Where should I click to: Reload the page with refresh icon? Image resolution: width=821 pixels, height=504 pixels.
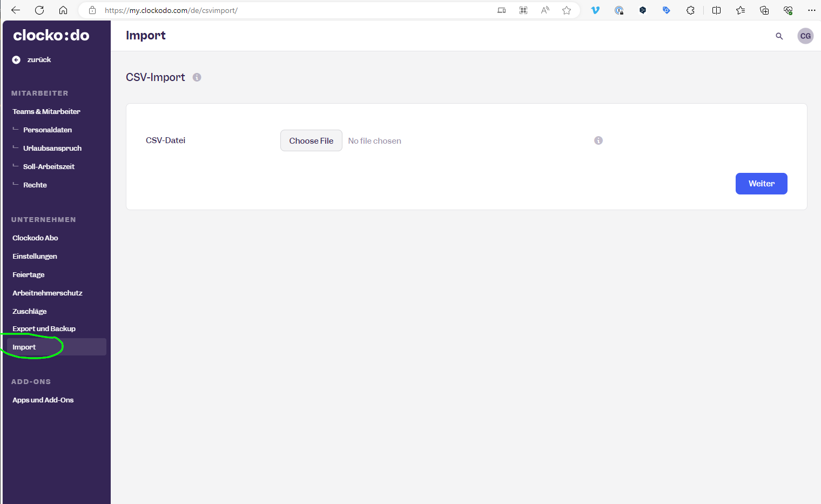(39, 10)
